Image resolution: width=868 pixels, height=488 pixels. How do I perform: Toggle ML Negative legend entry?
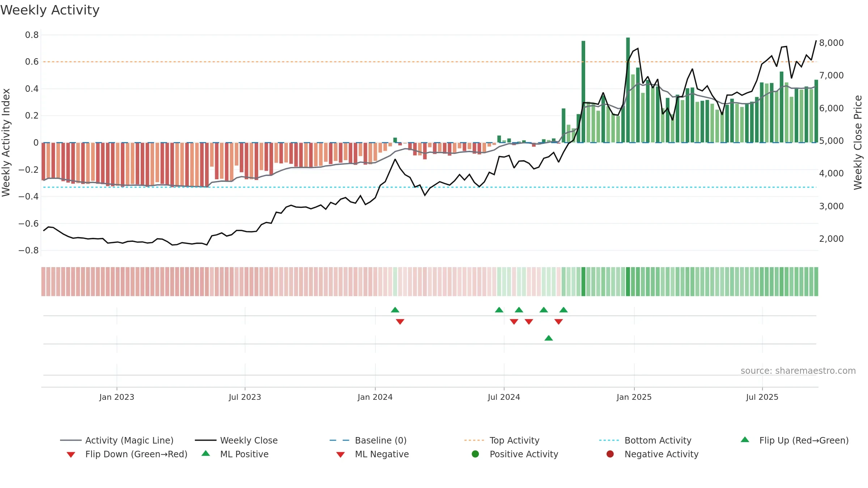coord(373,454)
